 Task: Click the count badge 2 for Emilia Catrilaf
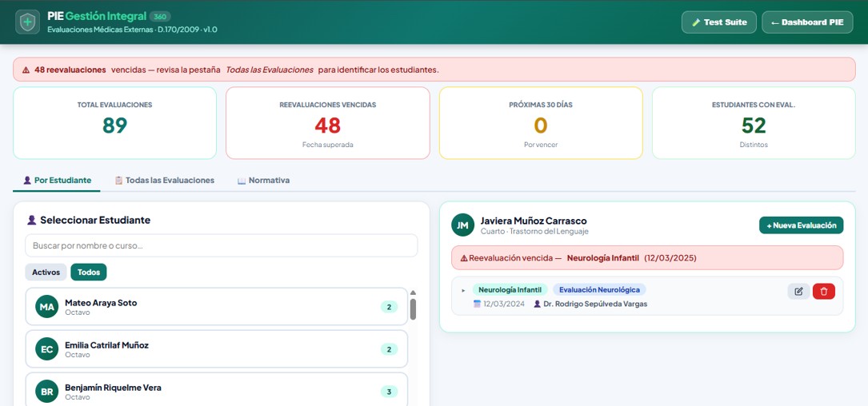click(x=389, y=349)
